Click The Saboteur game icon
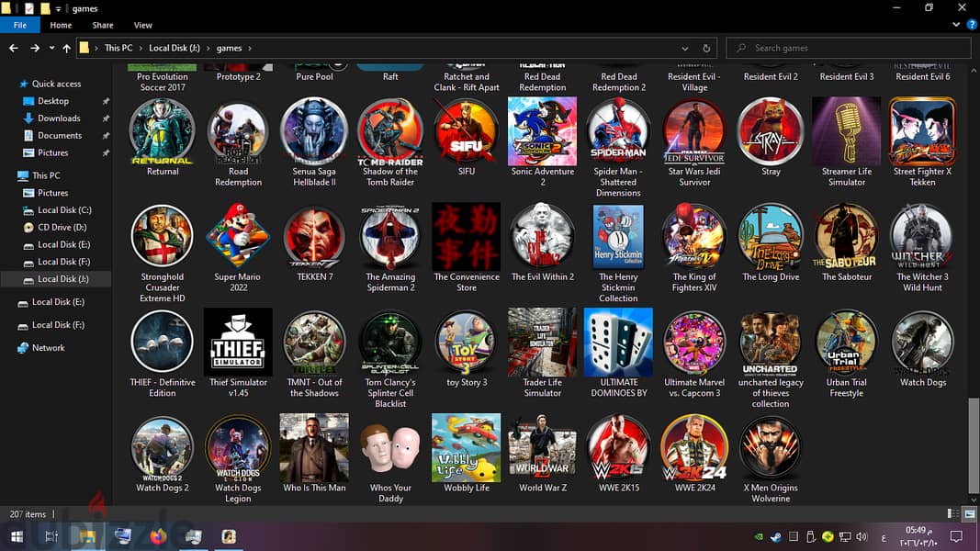The width and height of the screenshot is (980, 551). [x=847, y=237]
